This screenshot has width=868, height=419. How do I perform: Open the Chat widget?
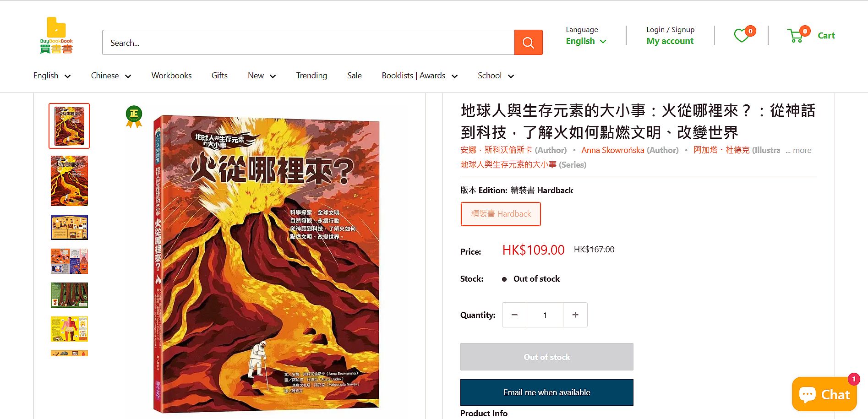click(824, 394)
